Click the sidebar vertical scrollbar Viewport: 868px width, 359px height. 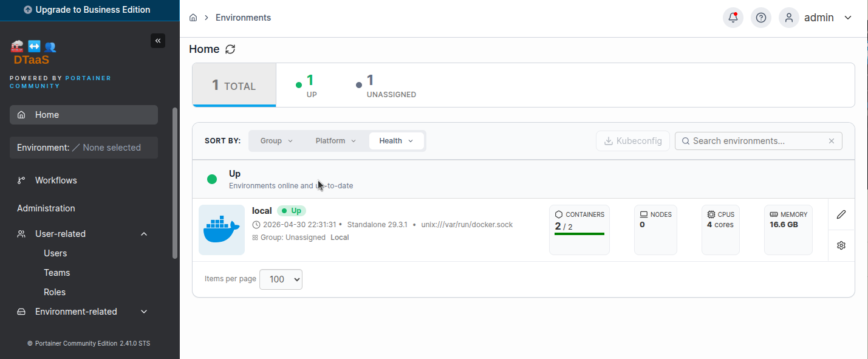[x=175, y=183]
